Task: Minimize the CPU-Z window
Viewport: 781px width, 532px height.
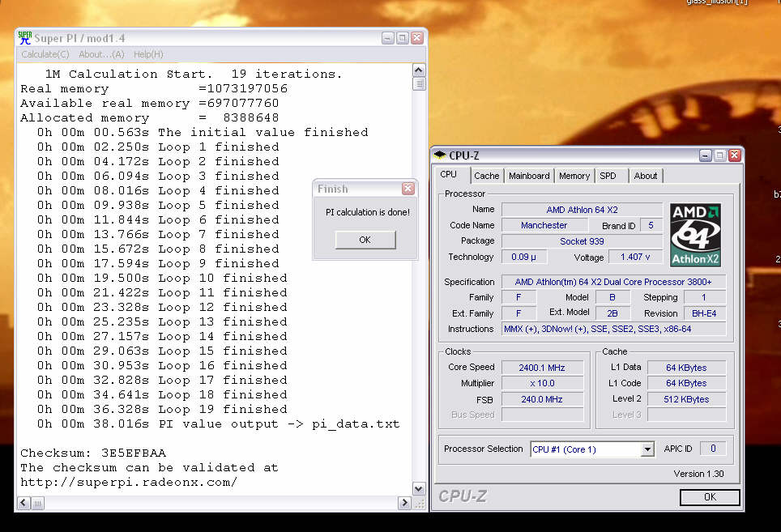Action: (x=706, y=155)
